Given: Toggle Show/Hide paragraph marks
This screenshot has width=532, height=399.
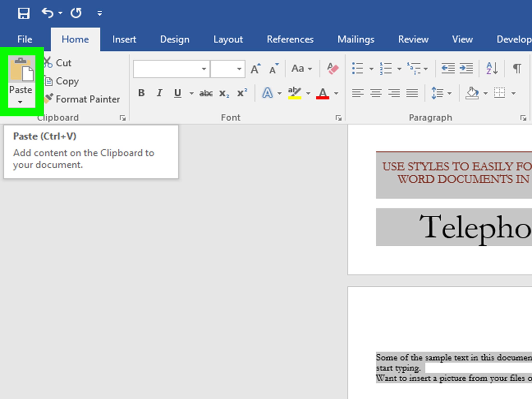Looking at the screenshot, I should tap(517, 69).
